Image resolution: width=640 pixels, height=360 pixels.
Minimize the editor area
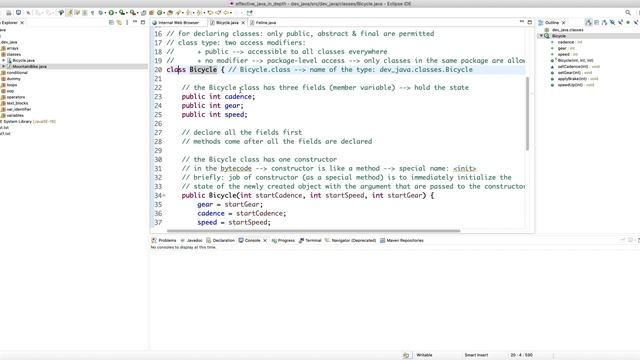pyautogui.click(x=522, y=22)
